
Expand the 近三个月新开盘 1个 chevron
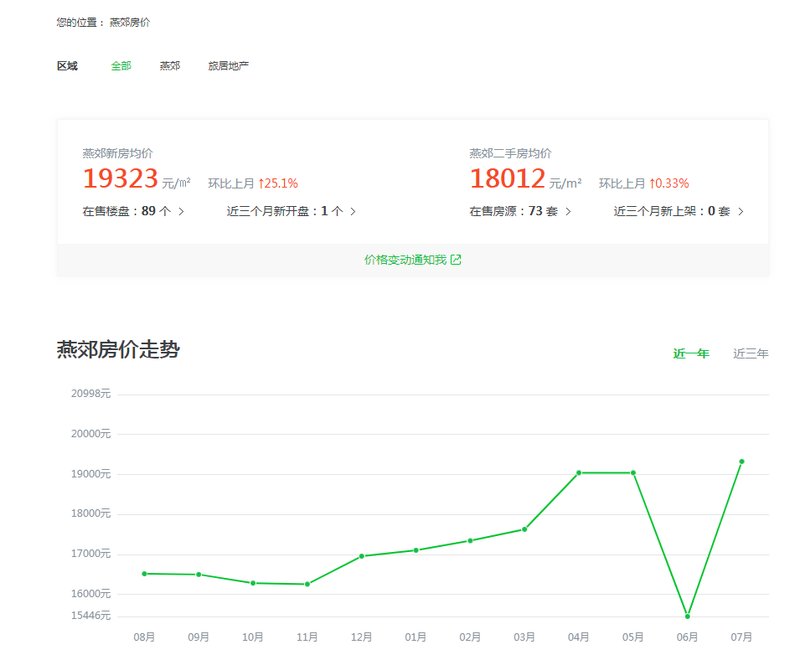[354, 212]
